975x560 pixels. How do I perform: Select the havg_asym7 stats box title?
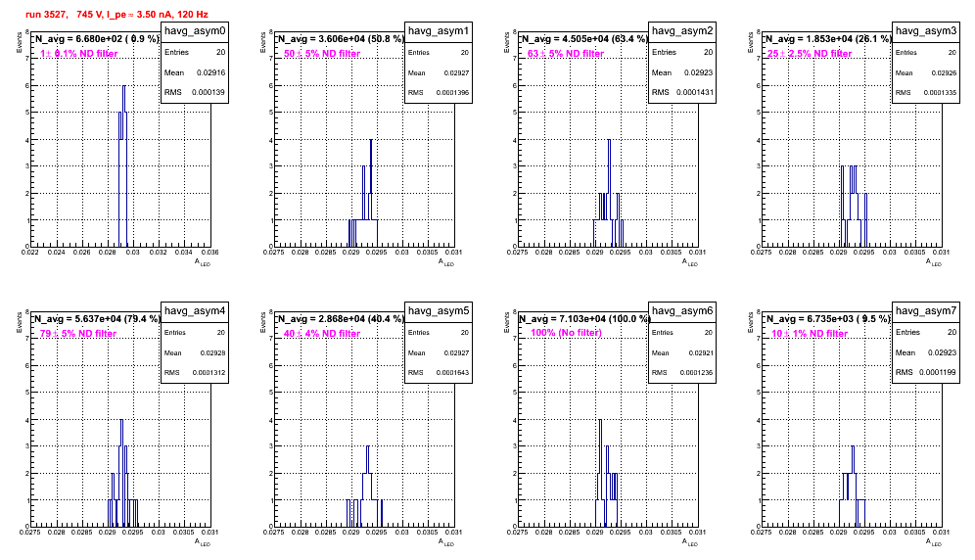(926, 311)
